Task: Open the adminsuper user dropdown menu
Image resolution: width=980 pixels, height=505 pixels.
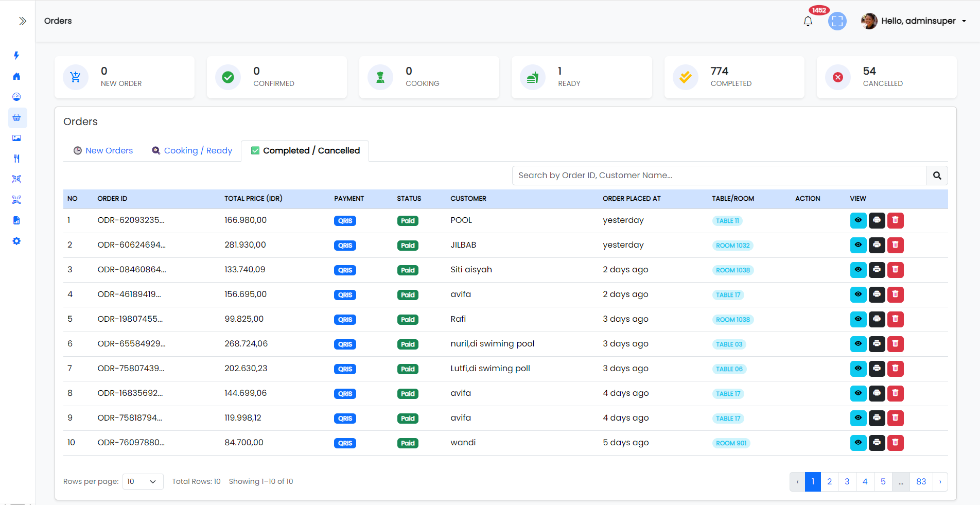Action: (914, 21)
